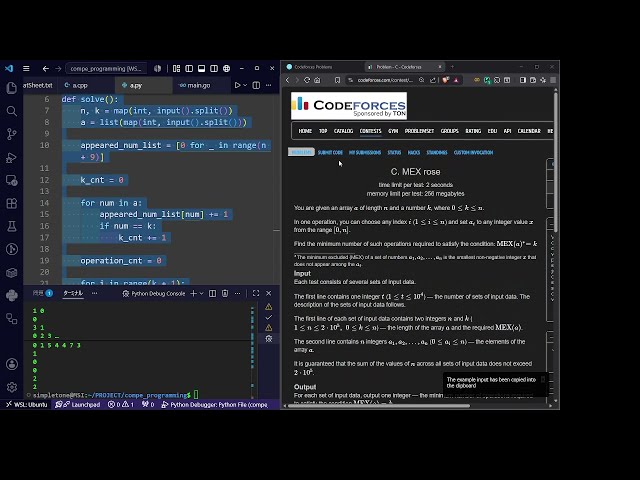Viewport: 640px width, 480px height.
Task: Go to browser home page
Action: point(317,80)
